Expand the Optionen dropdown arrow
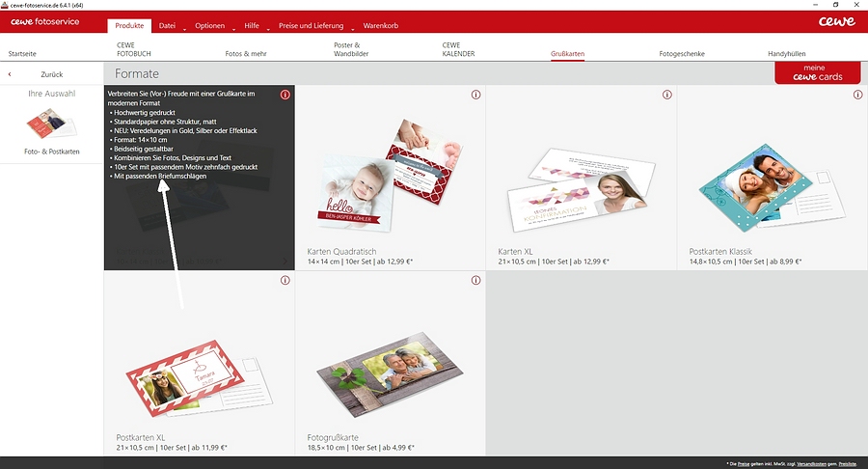Viewport: 868px width, 469px height. tap(233, 29)
